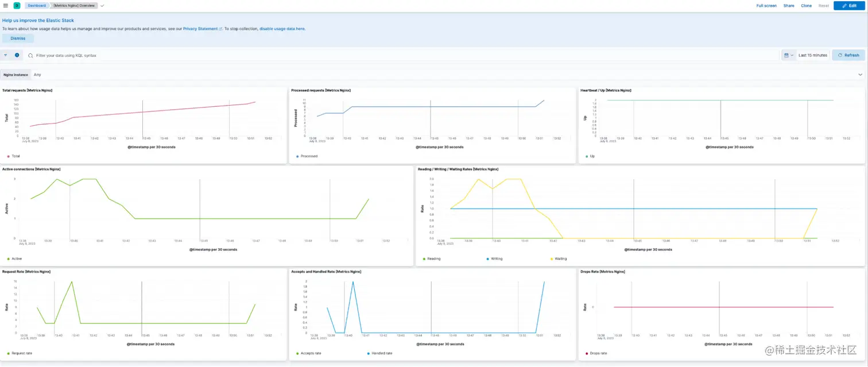This screenshot has width=868, height=367.
Task: Click Total requests [Metrics Nginx] panel title
Action: coord(28,90)
